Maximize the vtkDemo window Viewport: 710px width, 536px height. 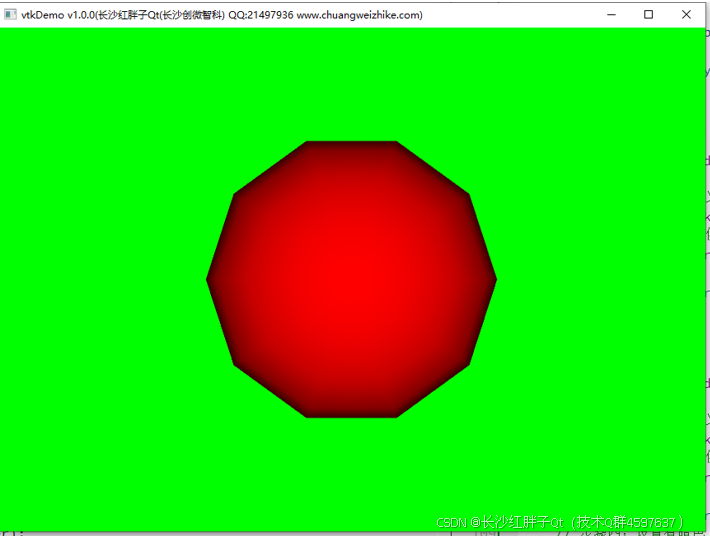tap(649, 15)
